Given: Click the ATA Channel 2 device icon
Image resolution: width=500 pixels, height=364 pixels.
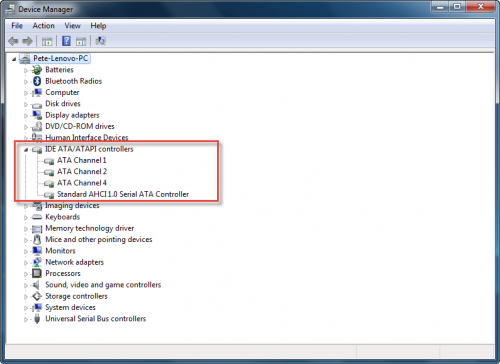Looking at the screenshot, I should pyautogui.click(x=49, y=173).
